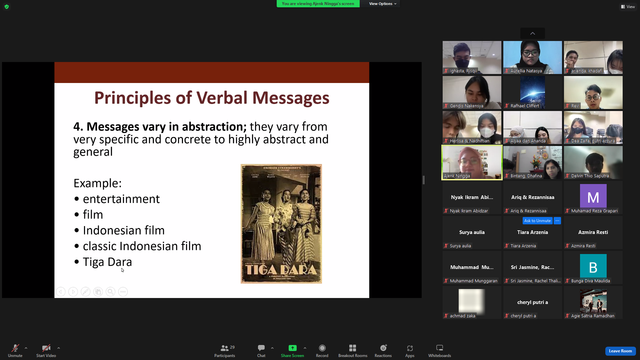Screen dimensions: 640x360
Task: Unmute the microphone in Zoom toolbar
Action: coord(15,350)
